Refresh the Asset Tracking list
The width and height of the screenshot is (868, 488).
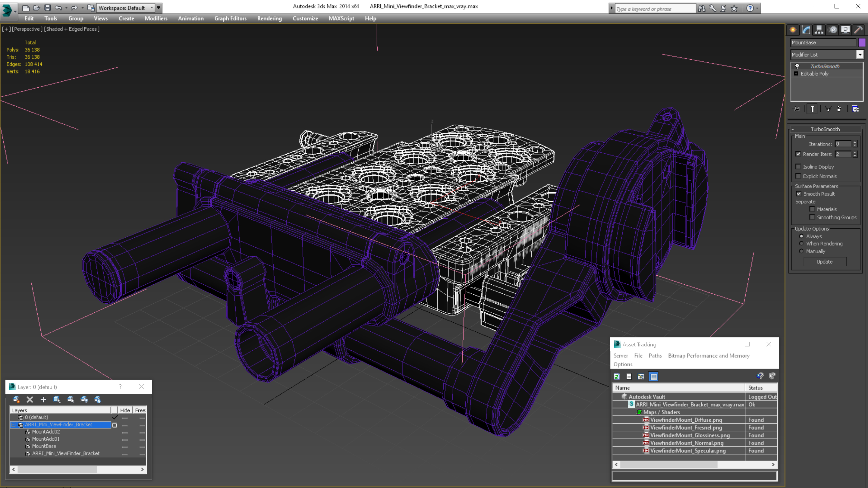[617, 377]
